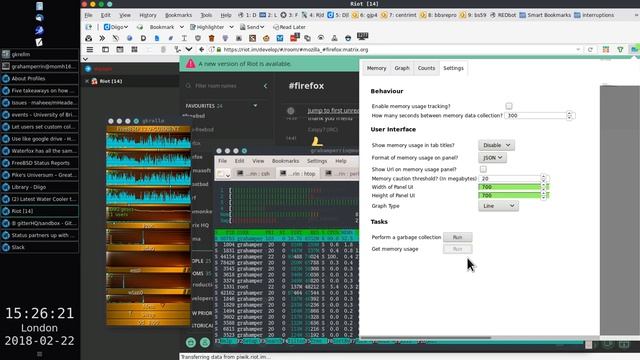
Task: Click the seconds between data collection stepper
Action: 569,116
